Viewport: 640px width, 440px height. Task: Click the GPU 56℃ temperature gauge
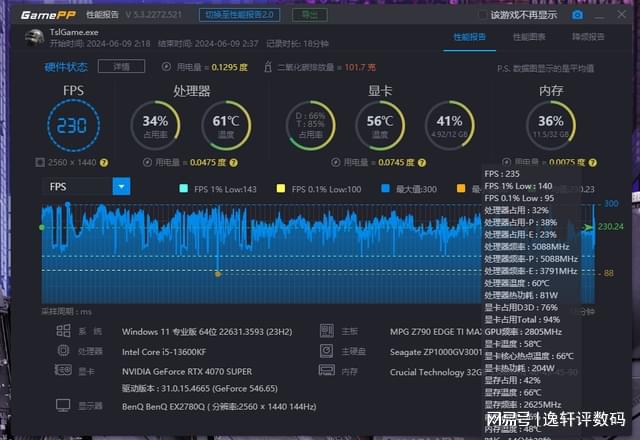click(x=380, y=126)
